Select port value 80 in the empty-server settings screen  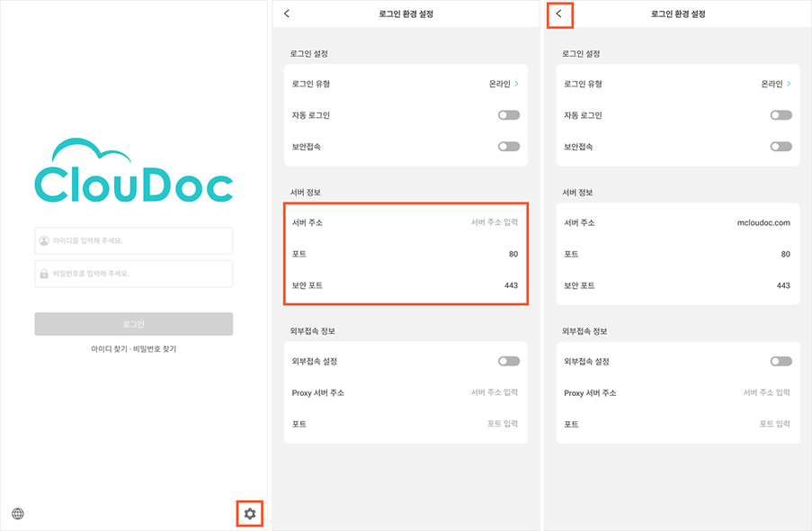pyautogui.click(x=513, y=254)
